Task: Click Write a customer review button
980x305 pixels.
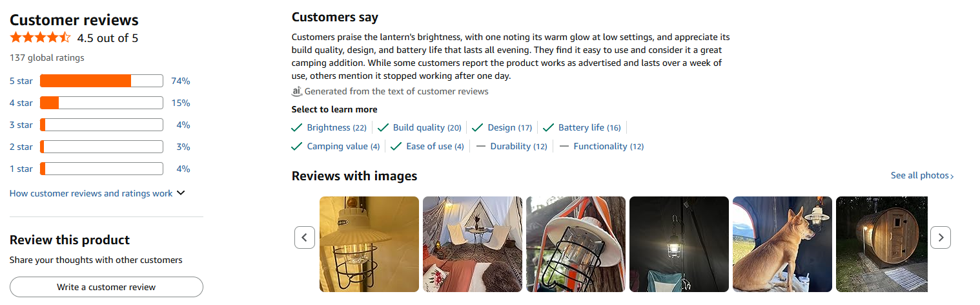Action: coord(107,287)
